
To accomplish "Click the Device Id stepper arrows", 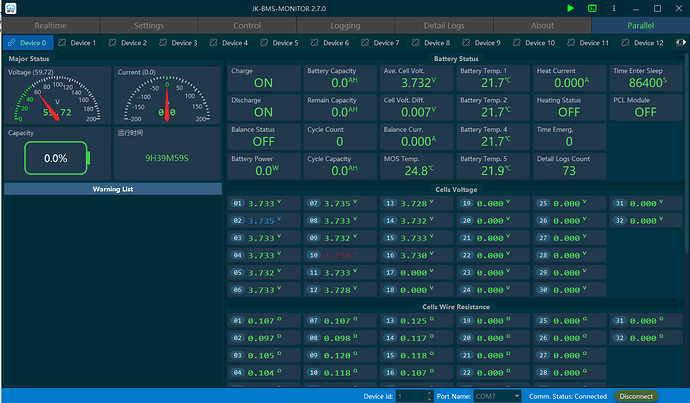I will 429,396.
